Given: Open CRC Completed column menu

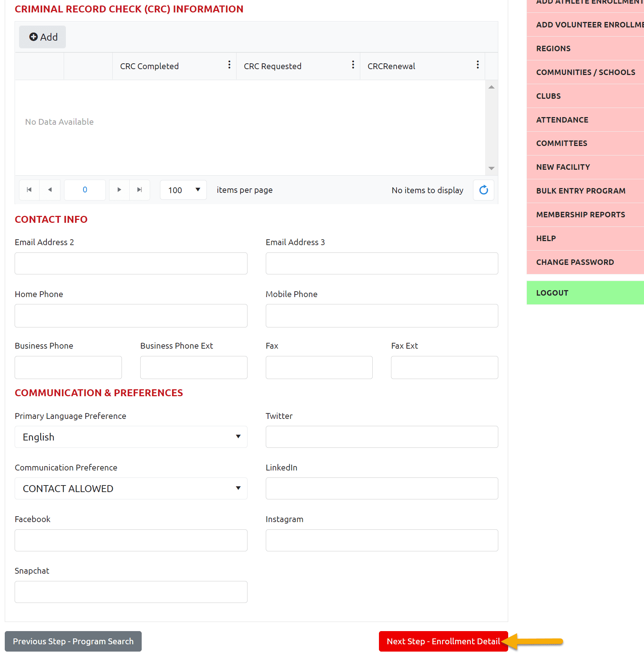Looking at the screenshot, I should tap(229, 65).
